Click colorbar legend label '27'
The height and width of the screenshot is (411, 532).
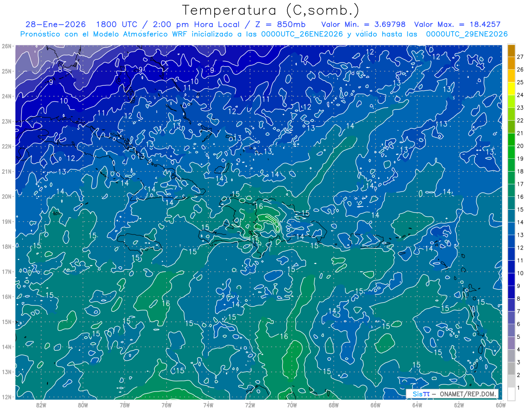[520, 57]
